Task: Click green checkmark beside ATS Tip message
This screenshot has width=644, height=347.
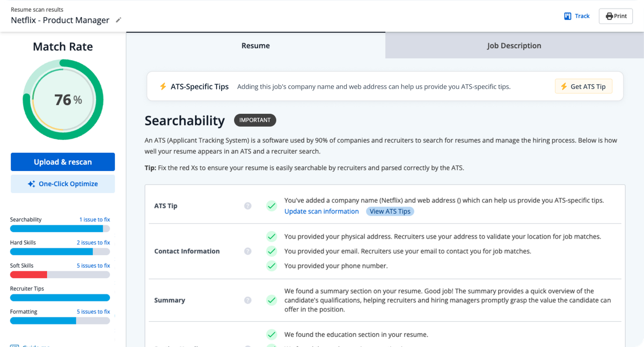Action: [272, 205]
